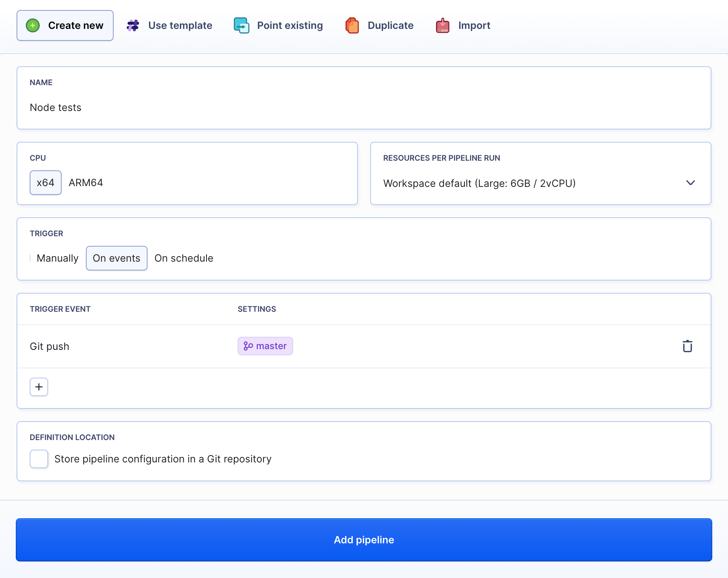
Task: Click the Point existing arrow icon
Action: tap(242, 25)
